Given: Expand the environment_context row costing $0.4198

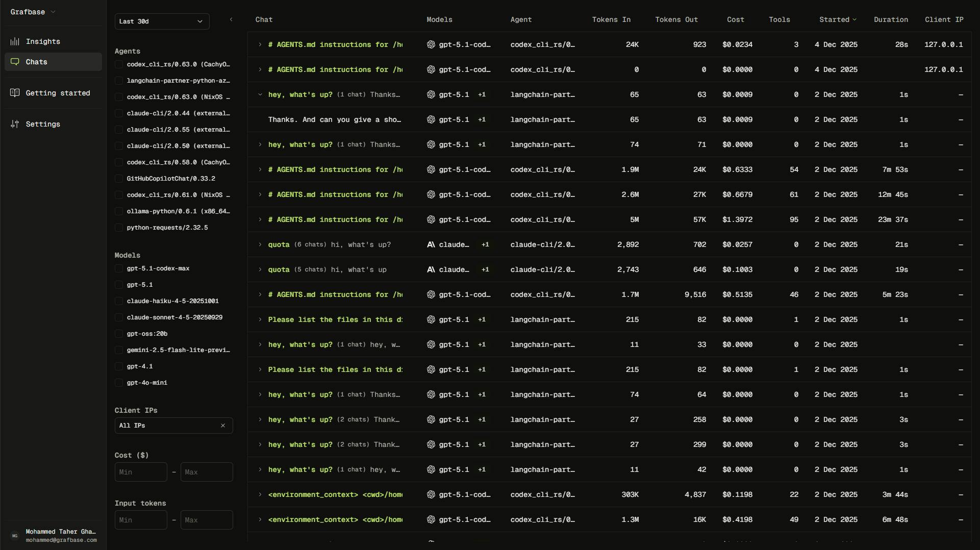Looking at the screenshot, I should pyautogui.click(x=260, y=519).
